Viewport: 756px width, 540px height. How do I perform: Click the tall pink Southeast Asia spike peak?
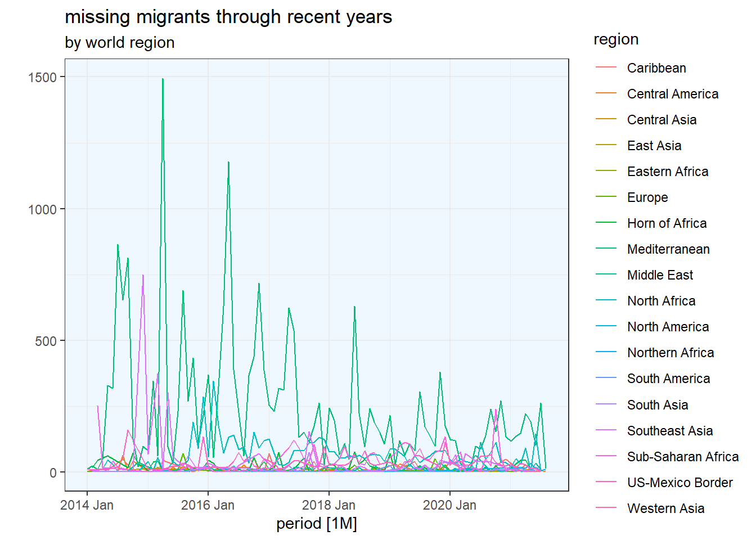click(x=143, y=276)
